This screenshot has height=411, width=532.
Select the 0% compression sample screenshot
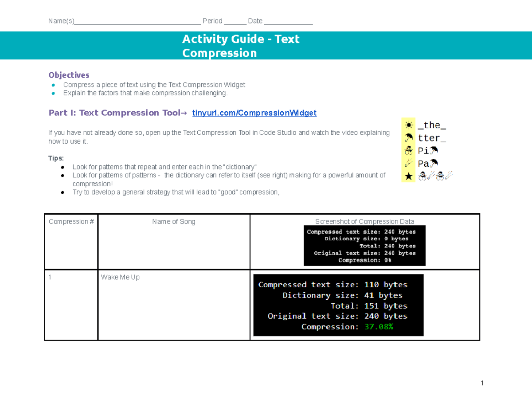364,246
